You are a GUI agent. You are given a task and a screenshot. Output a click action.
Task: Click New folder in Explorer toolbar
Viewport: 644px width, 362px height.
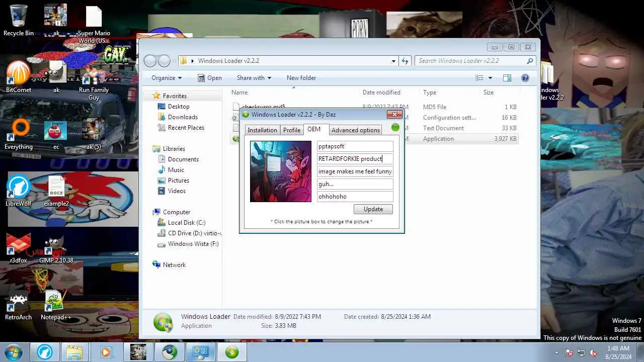click(301, 78)
